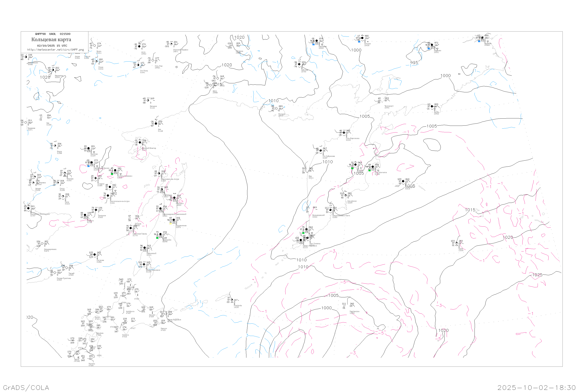Viewport: 588px width, 392px height.
Task: Click green square marker at Ключи station
Action: point(352,168)
